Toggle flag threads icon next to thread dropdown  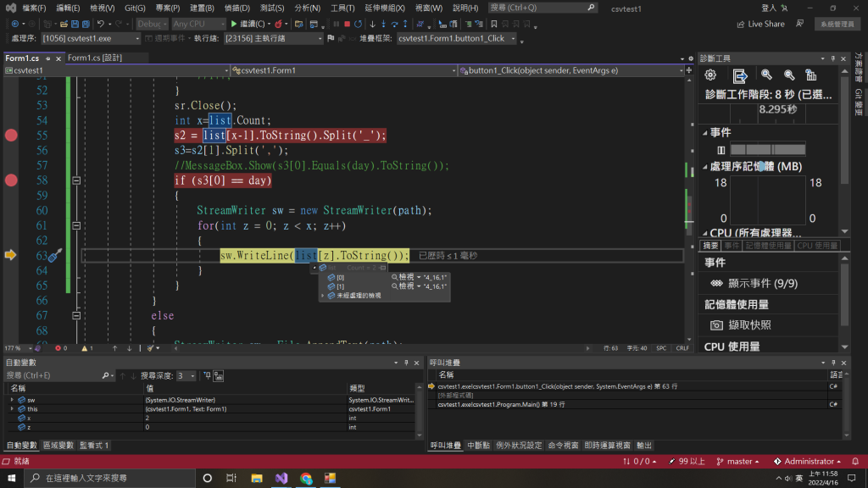pos(331,38)
